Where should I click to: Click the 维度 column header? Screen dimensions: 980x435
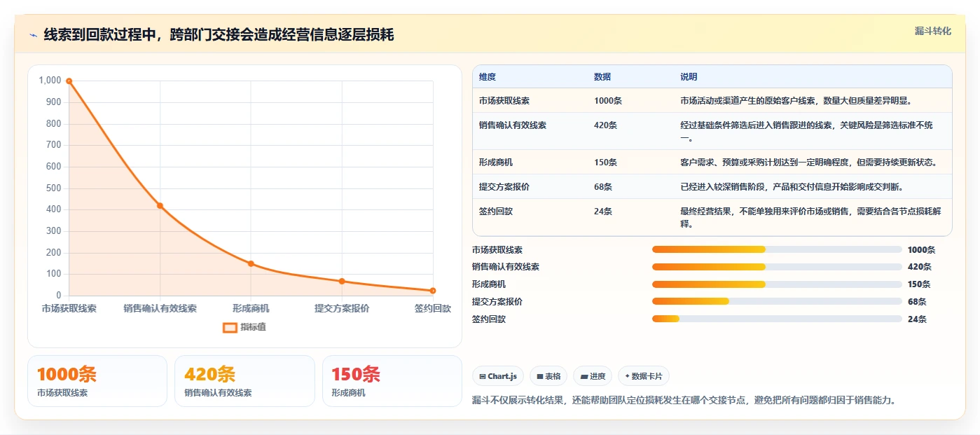click(x=488, y=77)
